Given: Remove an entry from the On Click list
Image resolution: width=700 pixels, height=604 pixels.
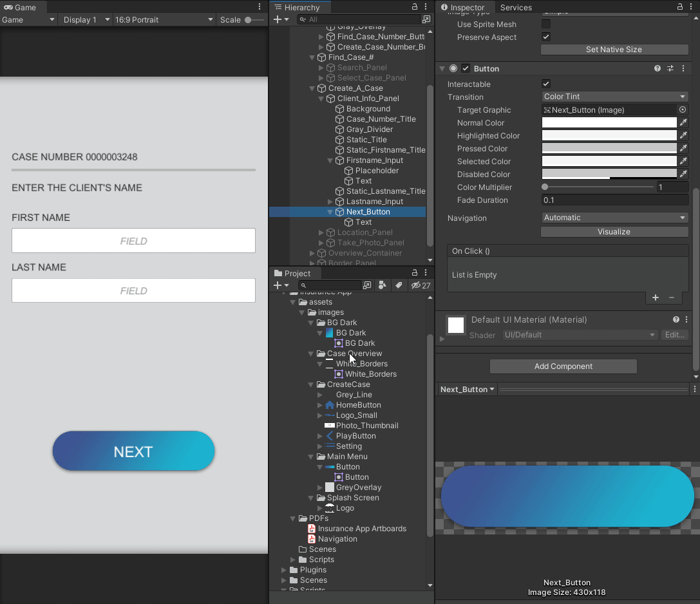Looking at the screenshot, I should 672,297.
